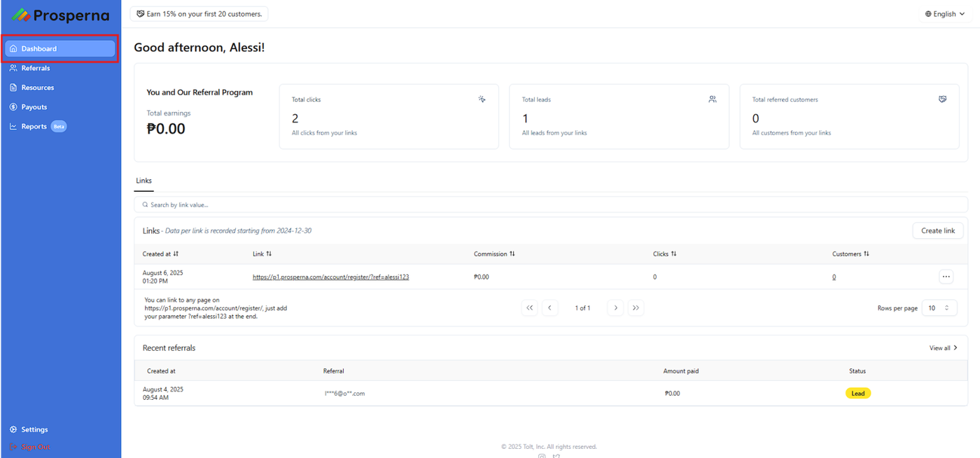This screenshot has width=980, height=458.
Task: Click View all recent referrals
Action: point(943,348)
